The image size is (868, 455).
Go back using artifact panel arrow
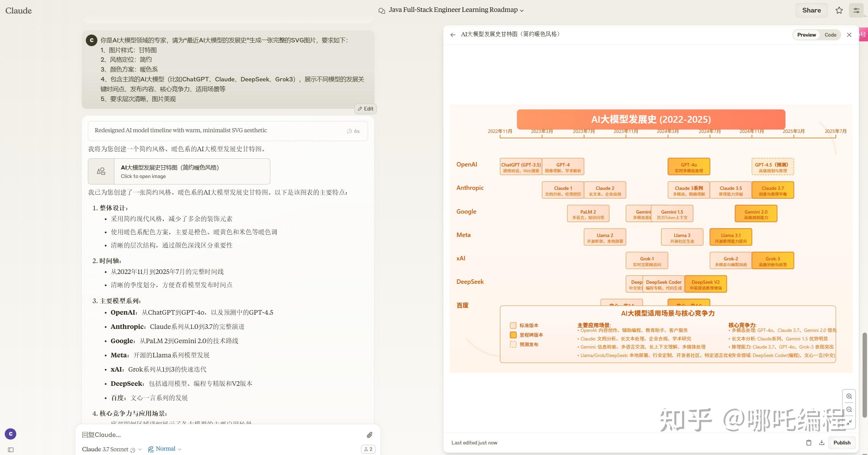coord(453,35)
